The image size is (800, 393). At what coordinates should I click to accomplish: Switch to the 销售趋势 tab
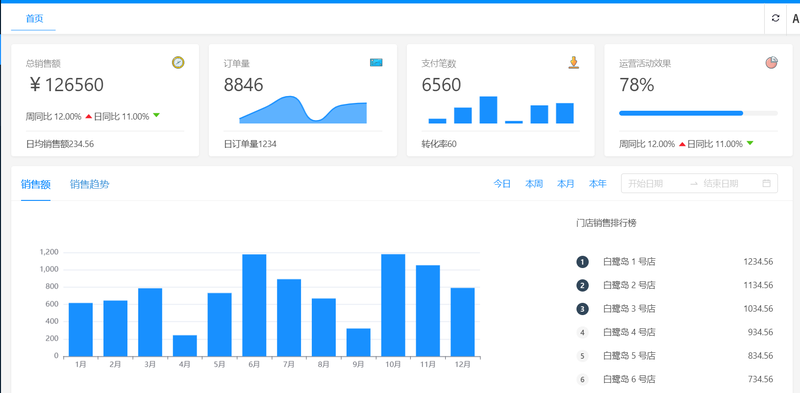click(x=89, y=184)
